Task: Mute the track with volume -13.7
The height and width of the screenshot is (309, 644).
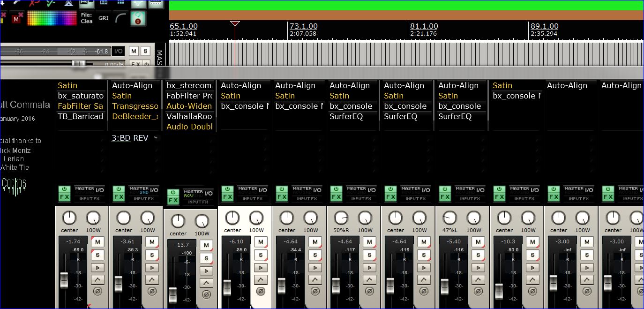Action: click(x=206, y=245)
